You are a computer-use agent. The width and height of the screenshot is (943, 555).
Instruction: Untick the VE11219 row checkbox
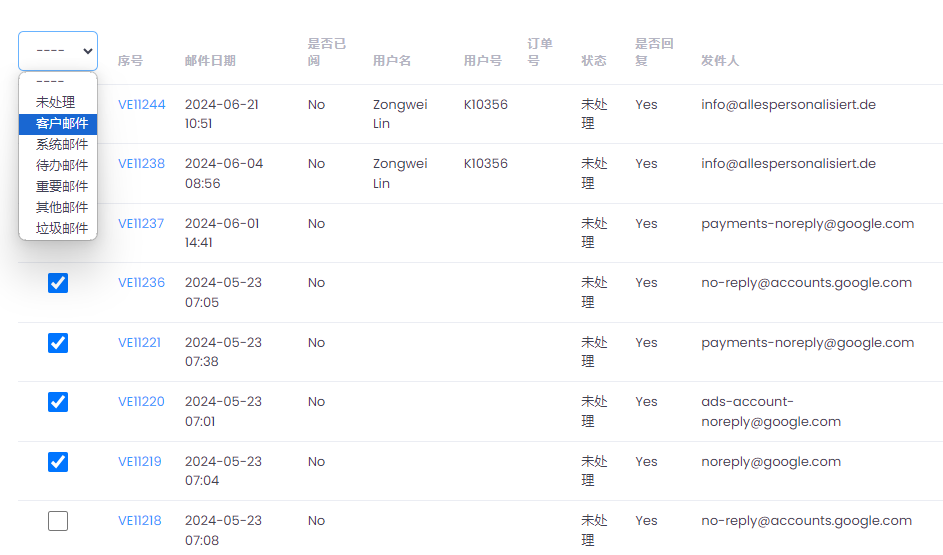[58, 462]
